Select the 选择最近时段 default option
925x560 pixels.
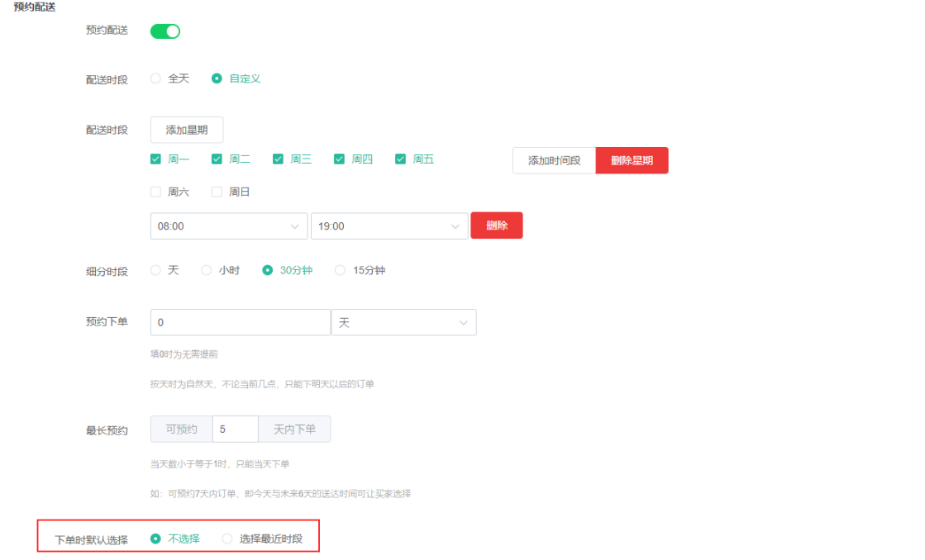[x=227, y=539]
